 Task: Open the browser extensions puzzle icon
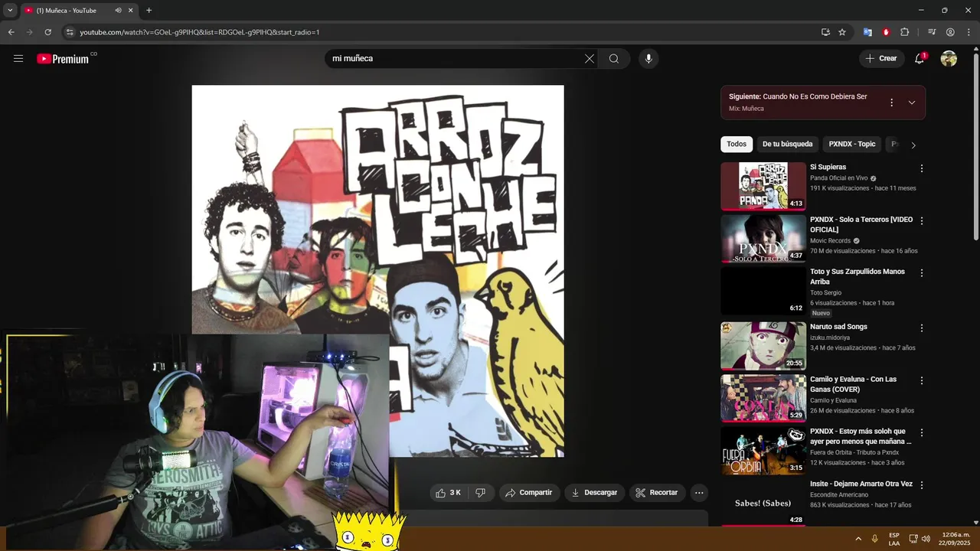click(x=904, y=32)
